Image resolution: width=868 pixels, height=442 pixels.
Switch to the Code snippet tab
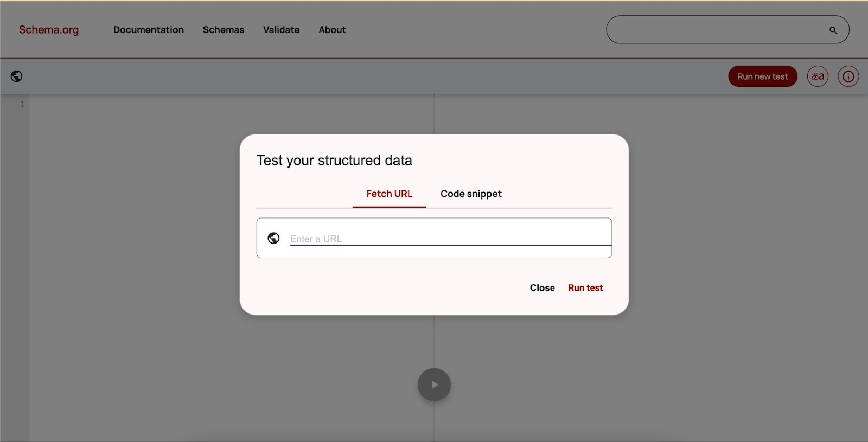471,194
